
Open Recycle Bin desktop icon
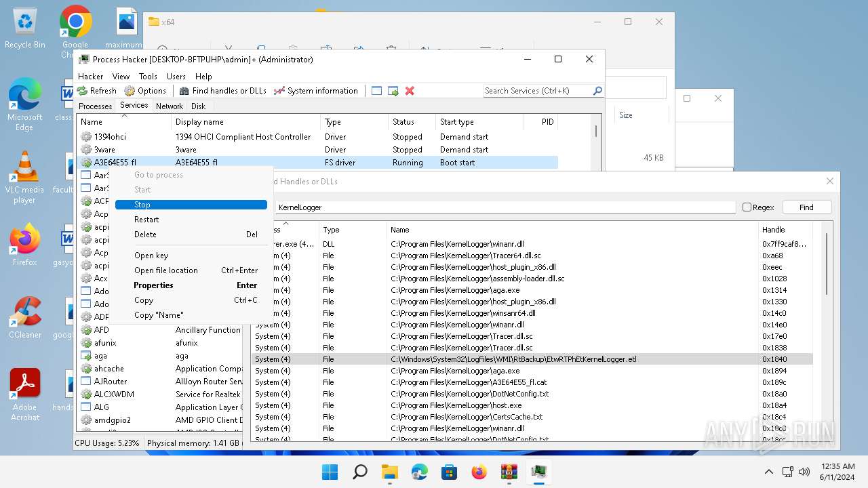(25, 28)
